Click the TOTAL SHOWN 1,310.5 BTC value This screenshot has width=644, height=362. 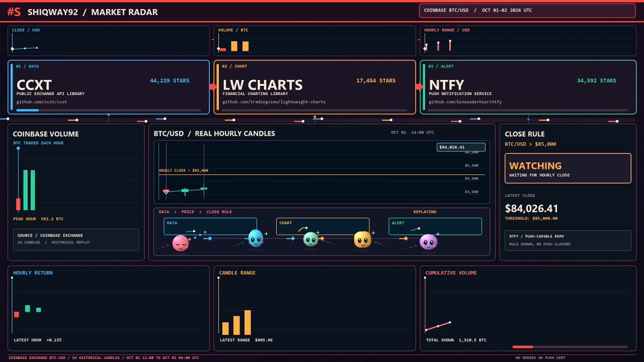pos(456,340)
